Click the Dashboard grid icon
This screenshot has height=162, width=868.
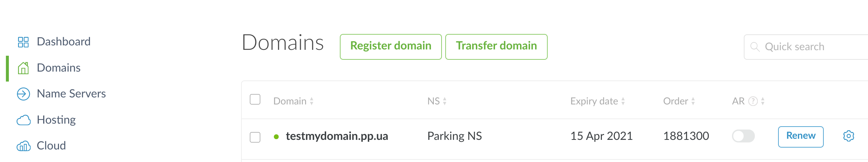tap(23, 42)
